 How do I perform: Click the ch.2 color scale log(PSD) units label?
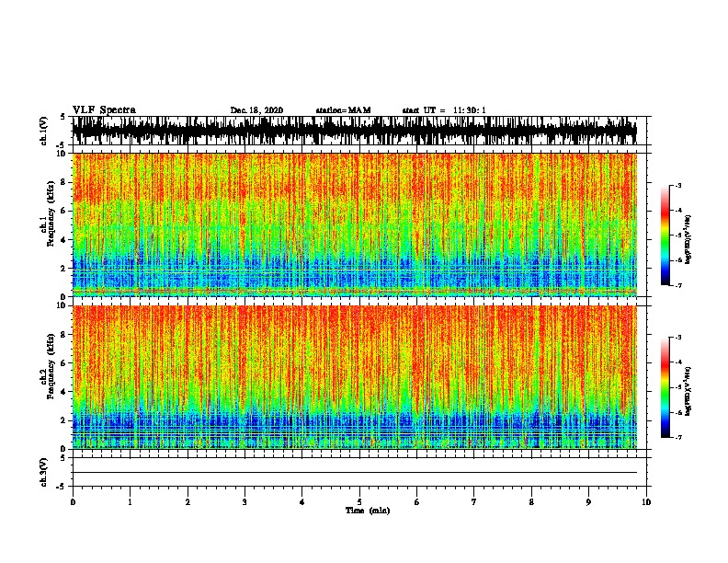click(688, 392)
